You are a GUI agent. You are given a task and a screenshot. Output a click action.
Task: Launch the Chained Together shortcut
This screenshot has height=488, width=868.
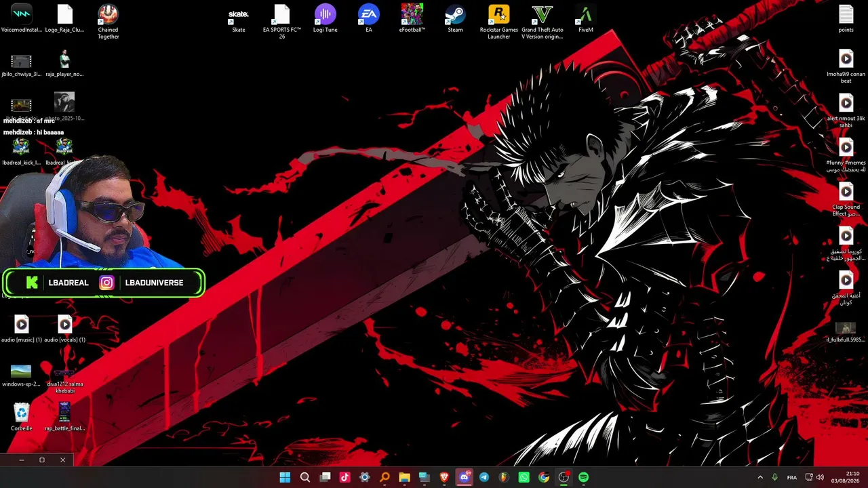pos(108,22)
